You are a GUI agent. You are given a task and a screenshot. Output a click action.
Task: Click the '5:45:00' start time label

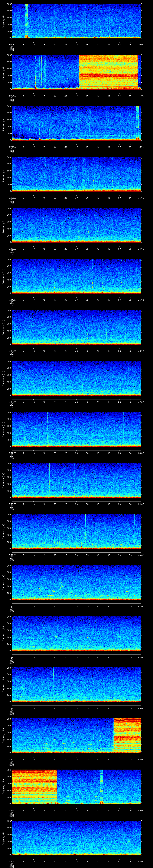click(x=12, y=861)
